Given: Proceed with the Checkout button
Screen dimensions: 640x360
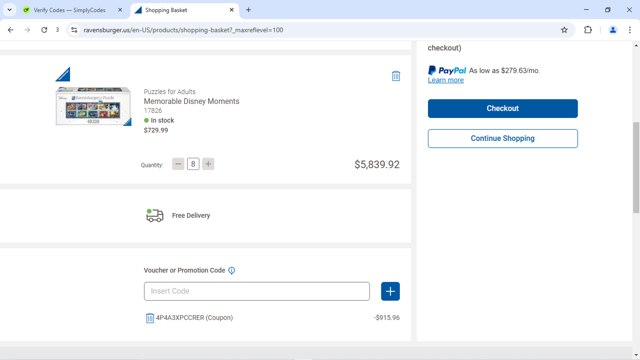Looking at the screenshot, I should 502,109.
